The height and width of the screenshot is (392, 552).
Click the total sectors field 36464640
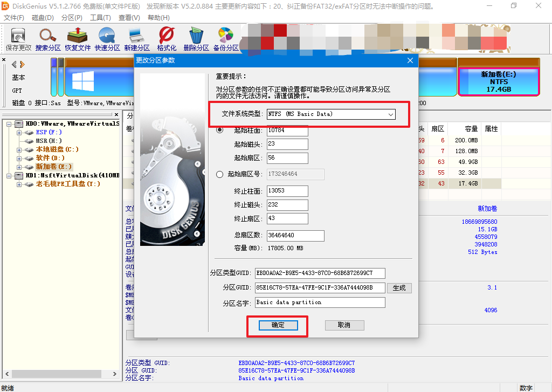295,236
